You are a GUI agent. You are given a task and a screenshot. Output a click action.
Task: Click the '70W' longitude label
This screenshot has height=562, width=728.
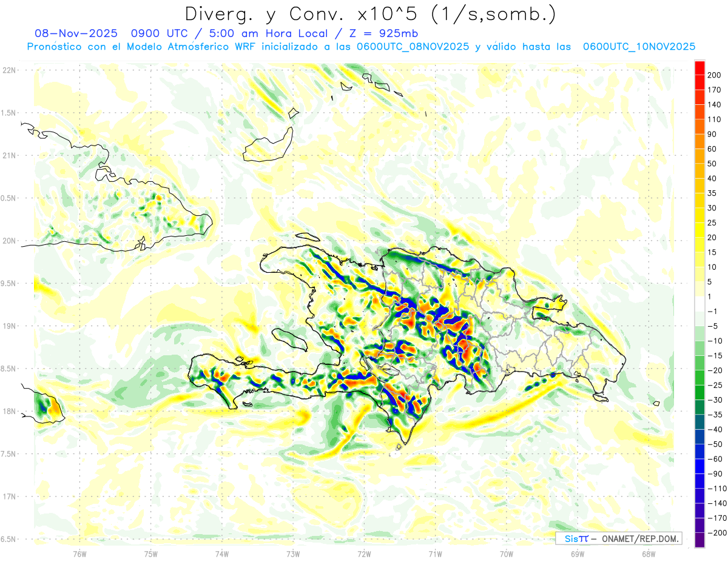506,554
